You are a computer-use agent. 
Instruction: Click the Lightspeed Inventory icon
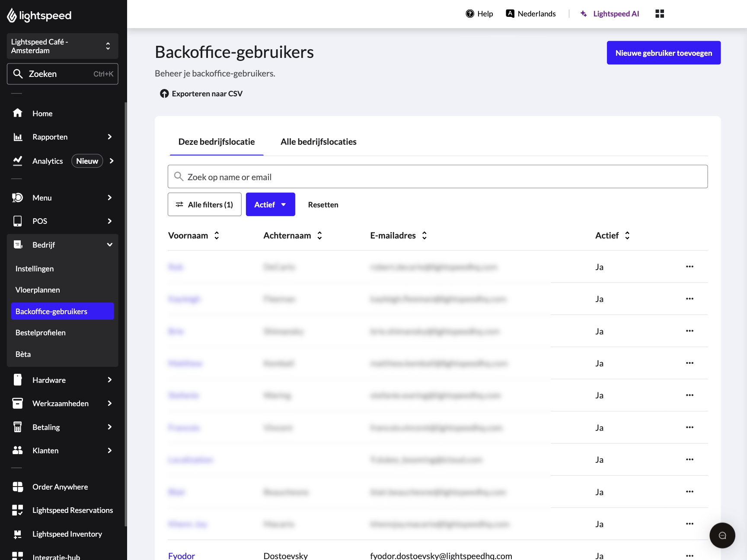18,534
